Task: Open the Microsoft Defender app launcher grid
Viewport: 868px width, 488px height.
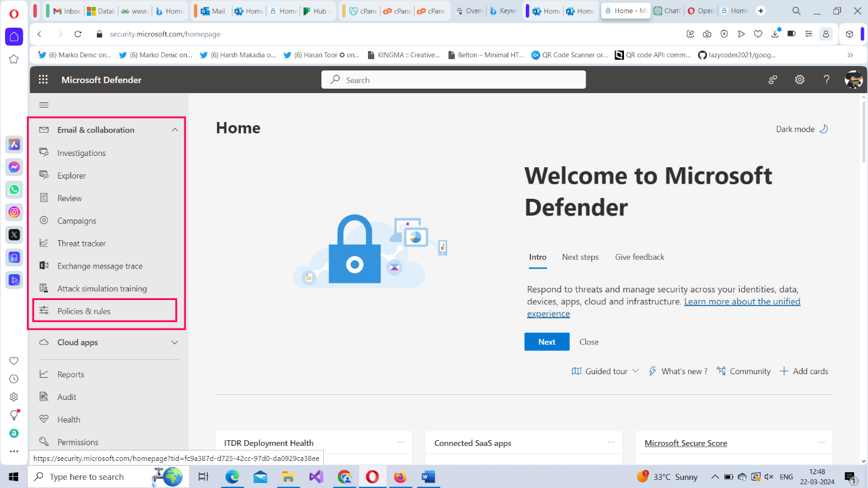Action: click(x=43, y=80)
